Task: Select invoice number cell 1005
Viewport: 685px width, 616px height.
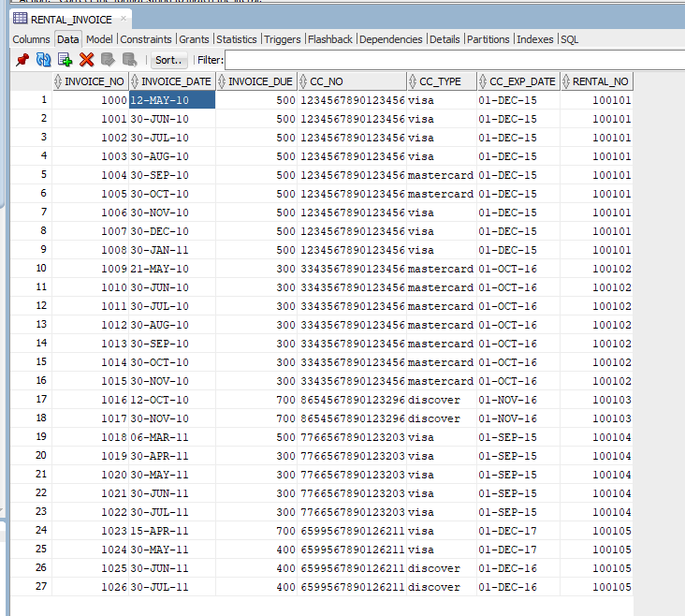Action: click(91, 194)
